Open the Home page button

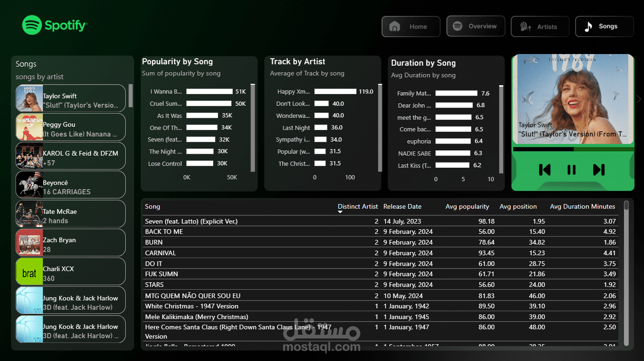pyautogui.click(x=411, y=27)
